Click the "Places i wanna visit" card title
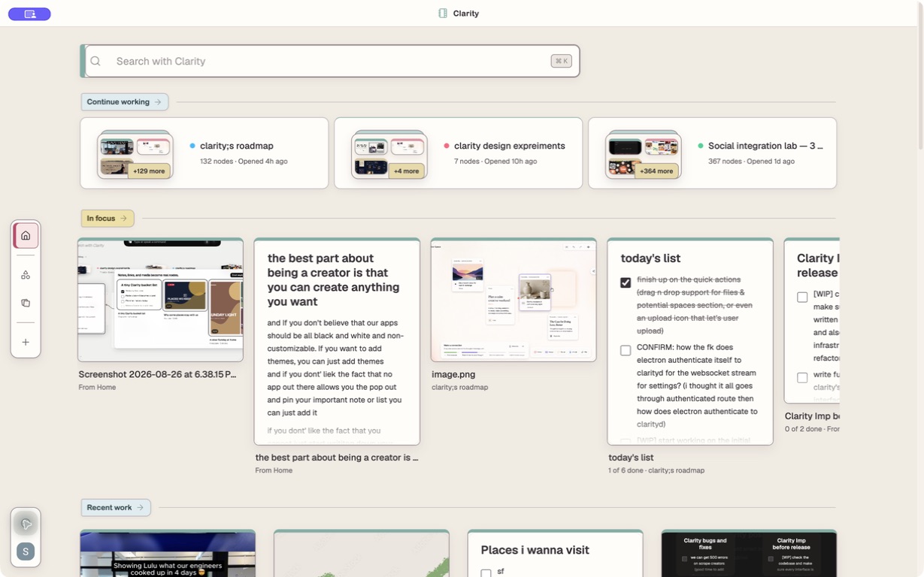924x577 pixels. tap(535, 550)
